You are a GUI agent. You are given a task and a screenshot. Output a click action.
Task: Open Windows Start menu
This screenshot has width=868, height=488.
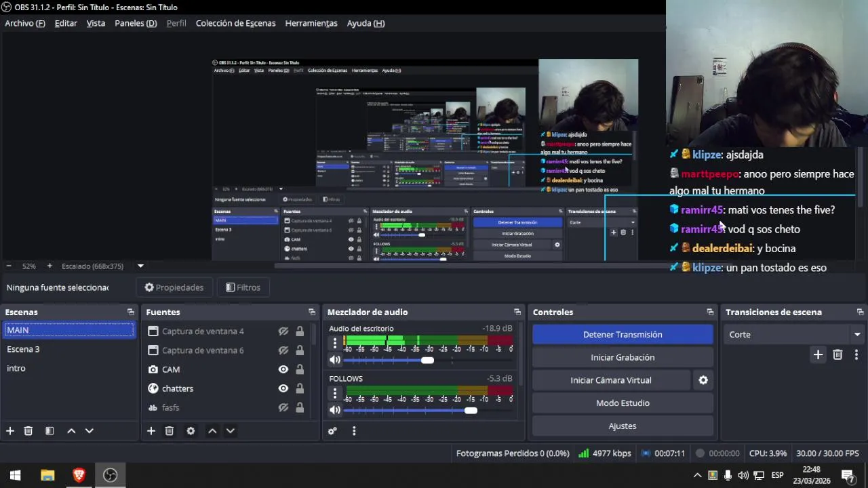tap(16, 475)
